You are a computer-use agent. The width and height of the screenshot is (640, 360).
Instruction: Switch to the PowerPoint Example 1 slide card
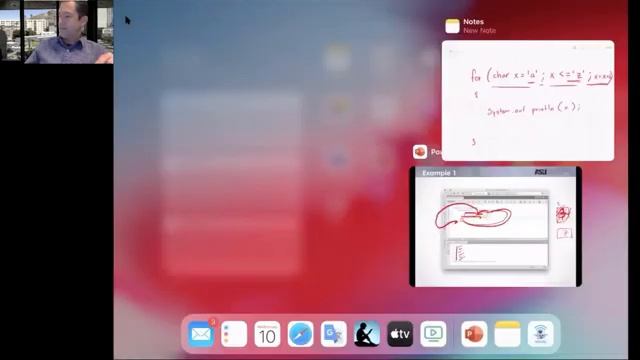(x=496, y=227)
